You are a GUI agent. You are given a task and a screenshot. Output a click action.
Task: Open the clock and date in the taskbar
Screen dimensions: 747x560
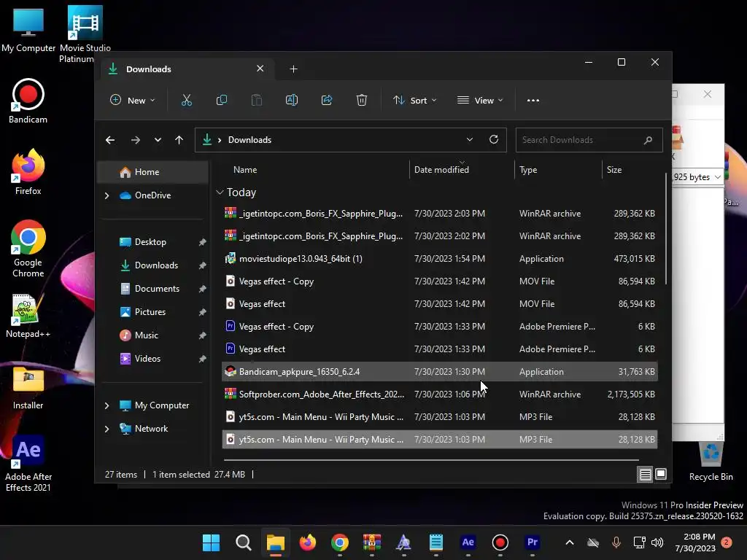[x=695, y=542]
